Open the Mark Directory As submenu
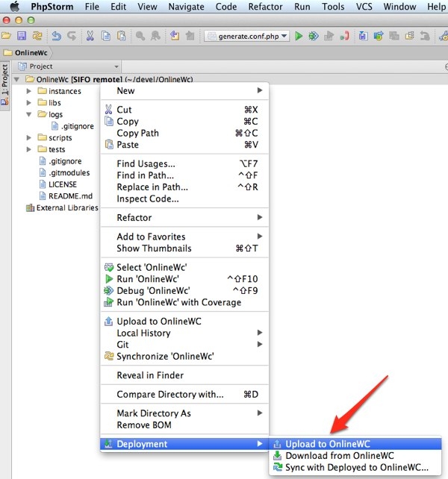The height and width of the screenshot is (479, 448). (x=184, y=413)
